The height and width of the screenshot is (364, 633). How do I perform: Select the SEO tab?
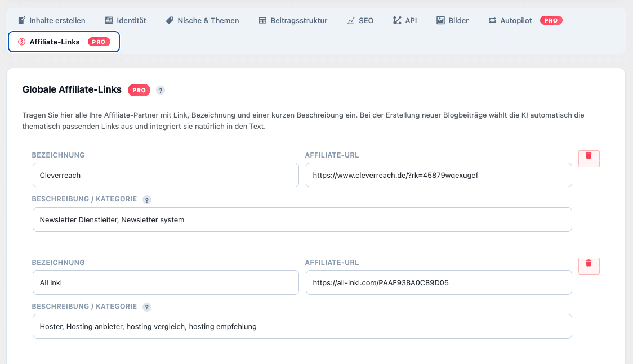(x=360, y=20)
